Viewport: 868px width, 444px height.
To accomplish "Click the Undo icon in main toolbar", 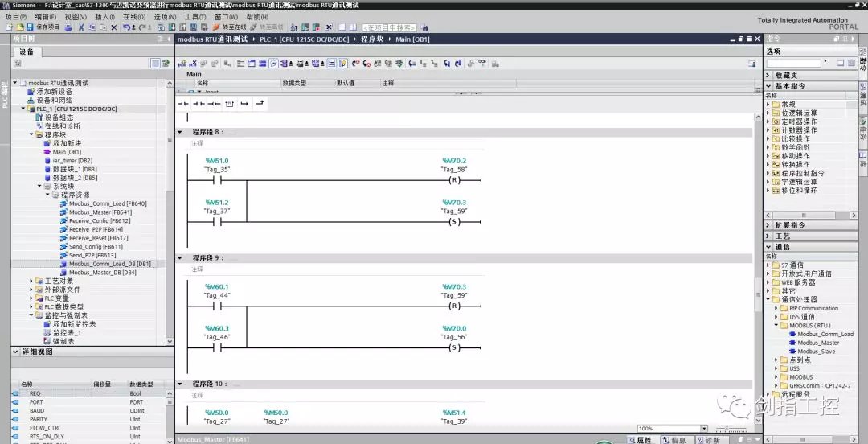I will pos(126,27).
